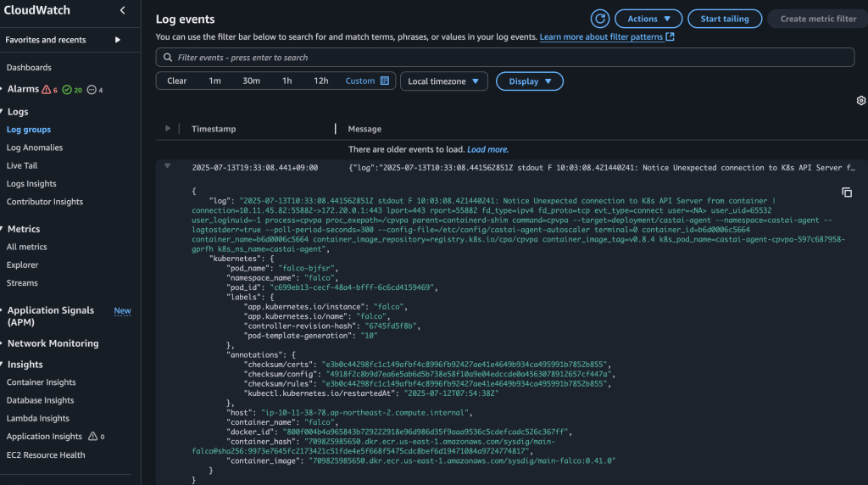Open the Actions dropdown
This screenshot has height=485, width=868.
648,19
